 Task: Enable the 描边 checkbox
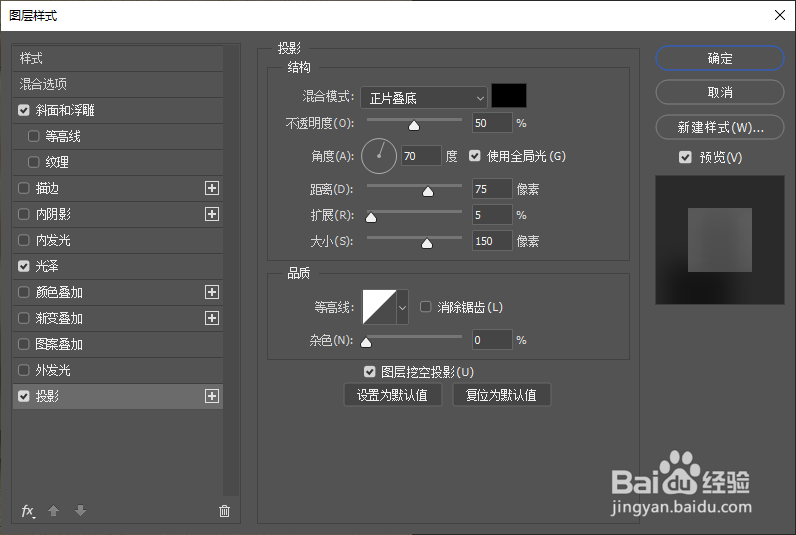coord(24,188)
